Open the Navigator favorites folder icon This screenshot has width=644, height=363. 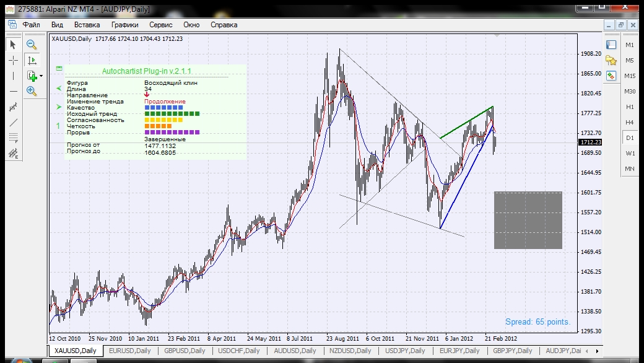tap(611, 60)
